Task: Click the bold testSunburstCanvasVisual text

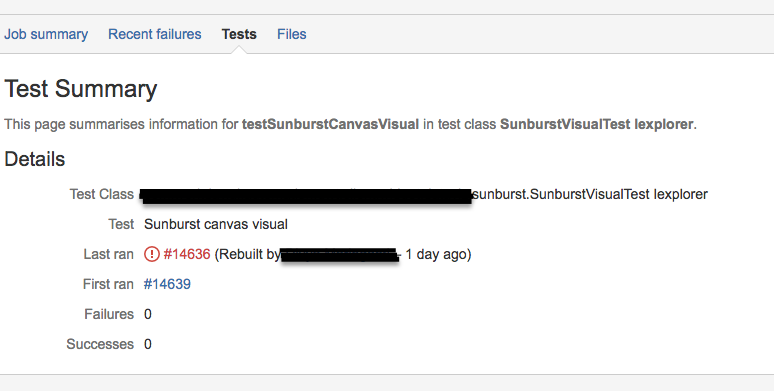Action: click(x=330, y=124)
